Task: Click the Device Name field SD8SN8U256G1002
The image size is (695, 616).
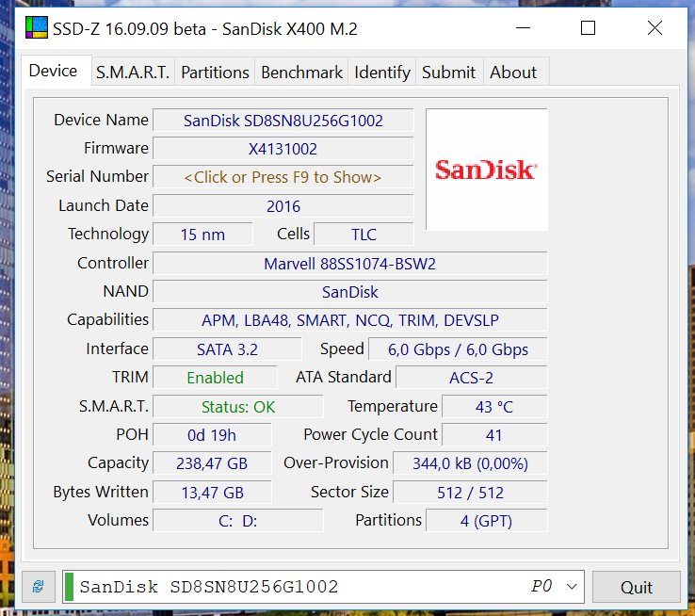Action: [x=283, y=121]
